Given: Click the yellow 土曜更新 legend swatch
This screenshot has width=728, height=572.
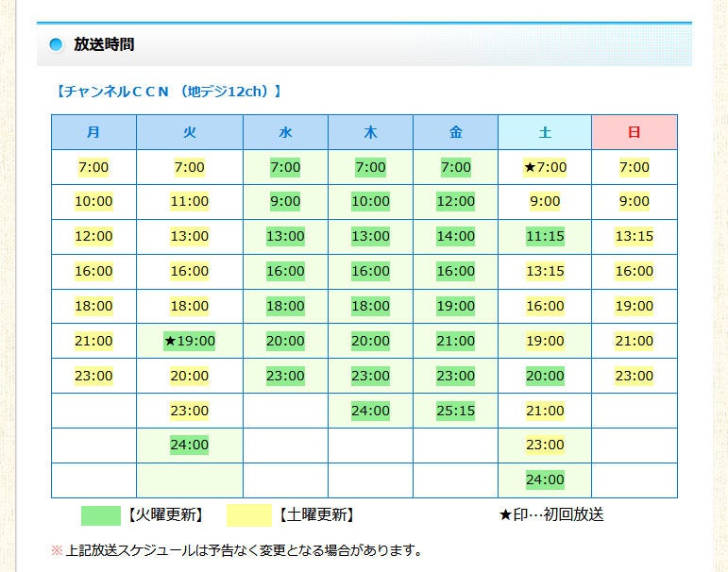Looking at the screenshot, I should point(249,515).
